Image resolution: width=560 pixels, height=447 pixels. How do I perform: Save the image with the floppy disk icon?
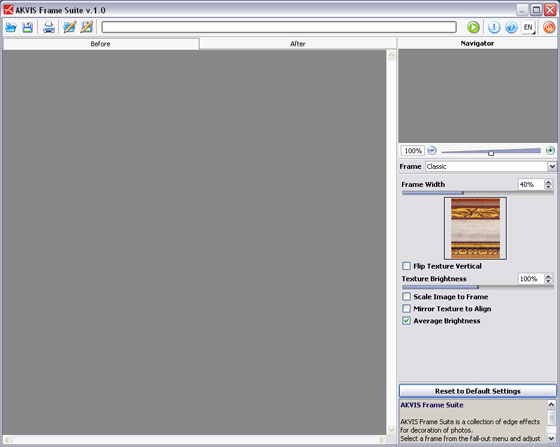tap(28, 27)
